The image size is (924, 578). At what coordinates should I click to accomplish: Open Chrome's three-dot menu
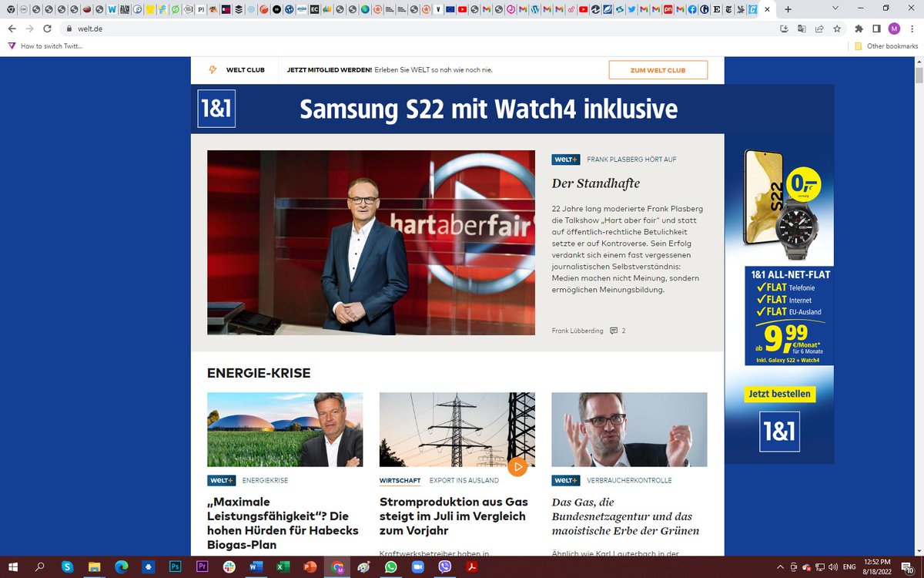[x=912, y=29]
